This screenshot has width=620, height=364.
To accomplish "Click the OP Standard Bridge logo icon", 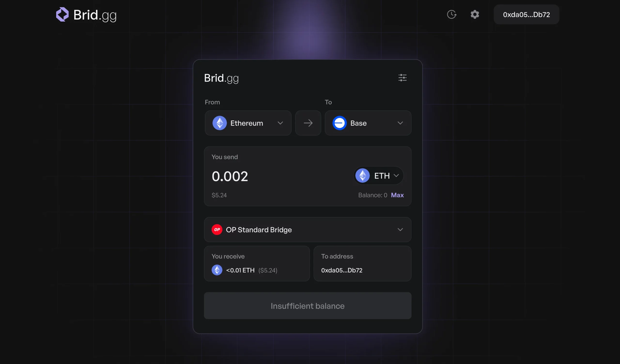I will (217, 230).
